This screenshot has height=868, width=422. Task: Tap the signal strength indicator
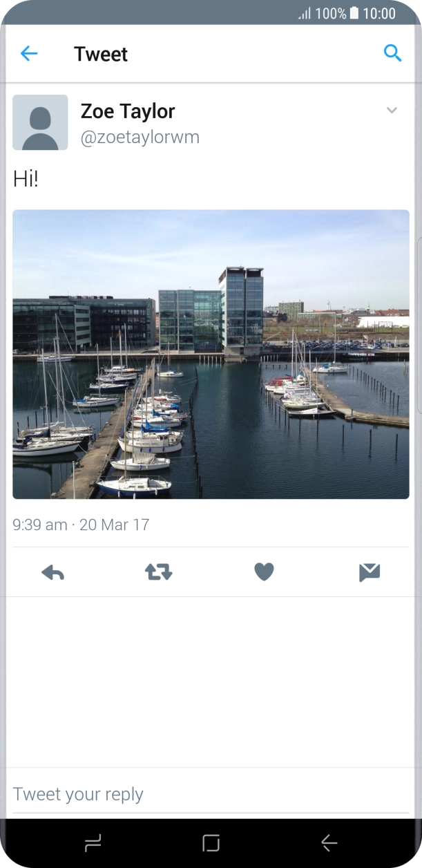tap(304, 14)
